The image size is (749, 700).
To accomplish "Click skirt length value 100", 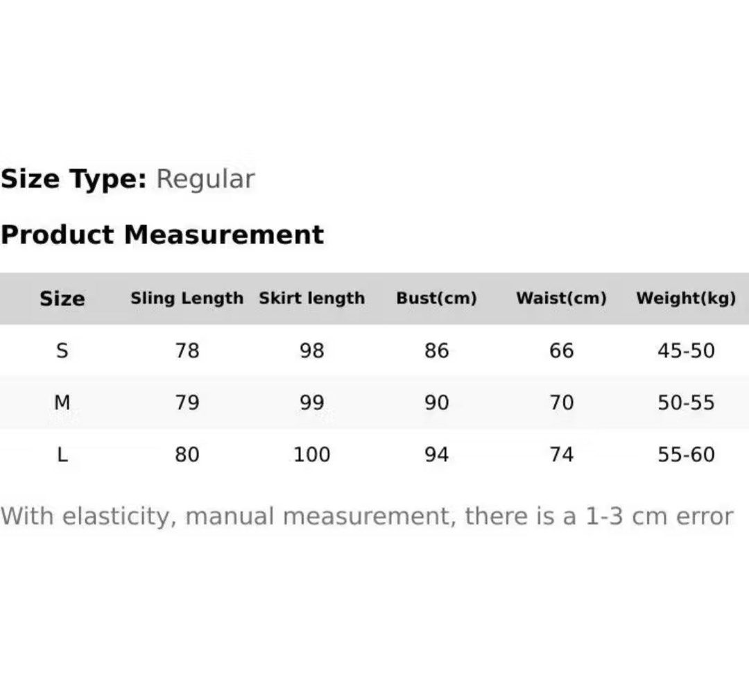I will [x=312, y=454].
